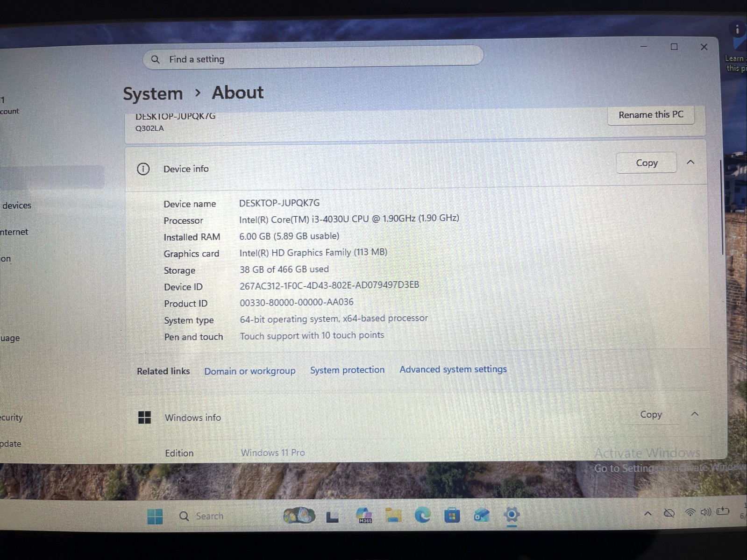Screen dimensions: 747x560
Task: Copy the Windows info details
Action: (651, 414)
